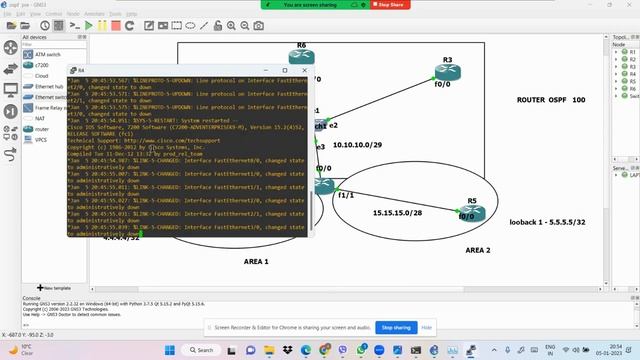Expand R6 node in topology summary
This screenshot has width=640, height=360.
tap(616, 89)
